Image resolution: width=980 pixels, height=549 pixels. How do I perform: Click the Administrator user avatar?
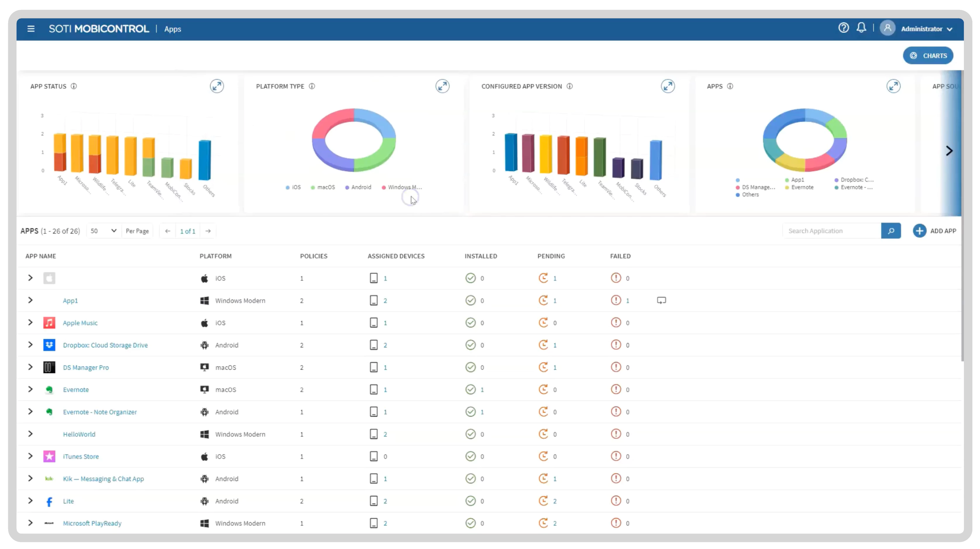(x=887, y=29)
